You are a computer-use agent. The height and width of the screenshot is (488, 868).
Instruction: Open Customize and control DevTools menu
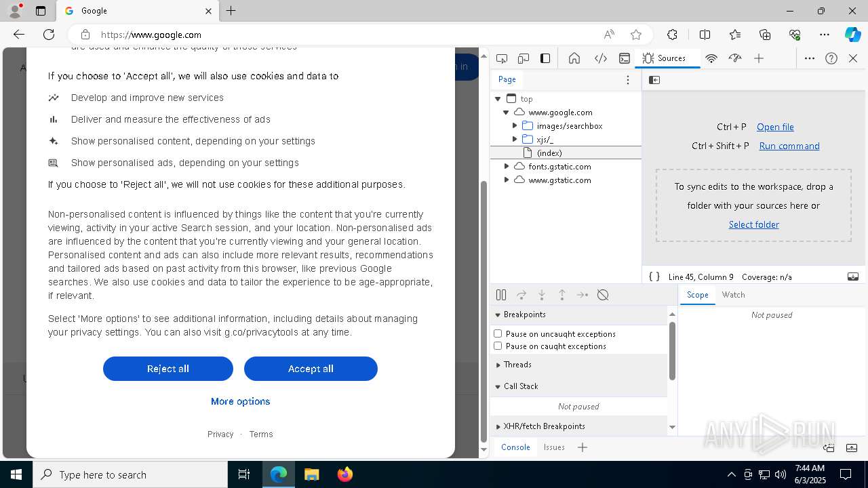tap(810, 58)
